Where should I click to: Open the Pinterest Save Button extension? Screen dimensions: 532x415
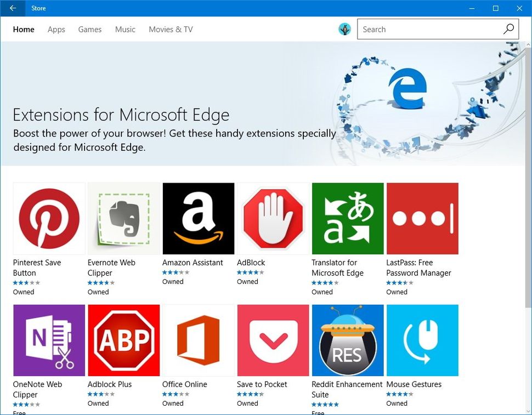49,218
